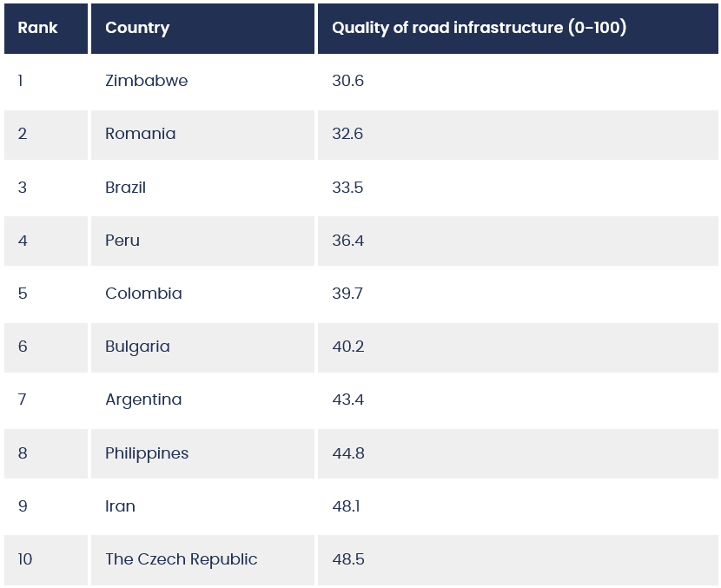Click the Quality of road infrastructure header

tap(518, 29)
